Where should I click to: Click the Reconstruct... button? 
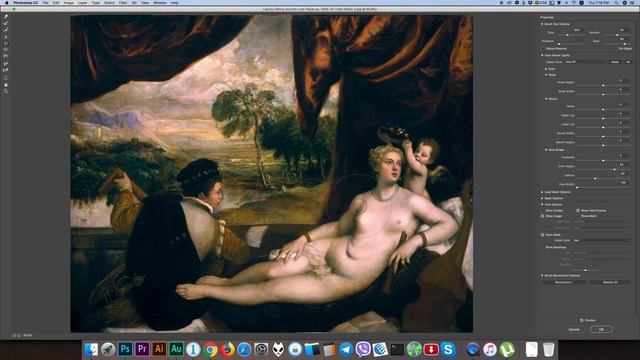tap(563, 282)
